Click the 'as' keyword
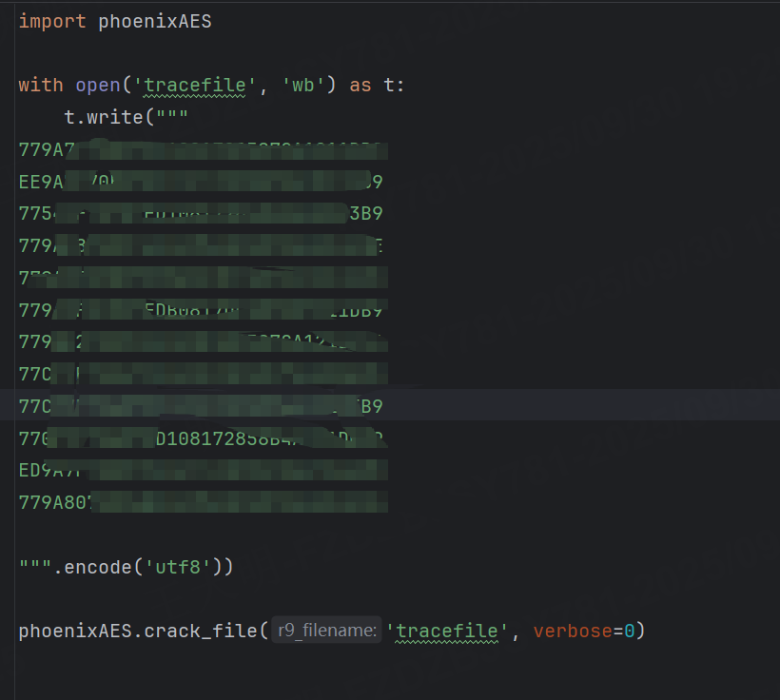Screen dimensions: 780x700 coord(361,85)
